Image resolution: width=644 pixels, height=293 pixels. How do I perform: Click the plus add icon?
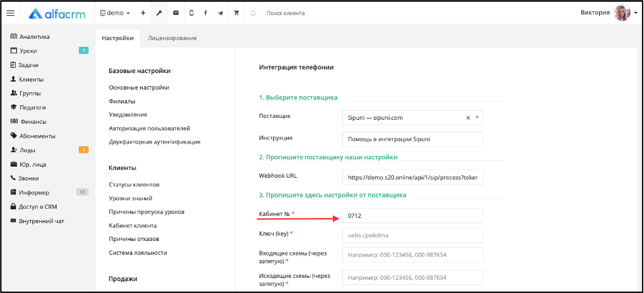(143, 13)
